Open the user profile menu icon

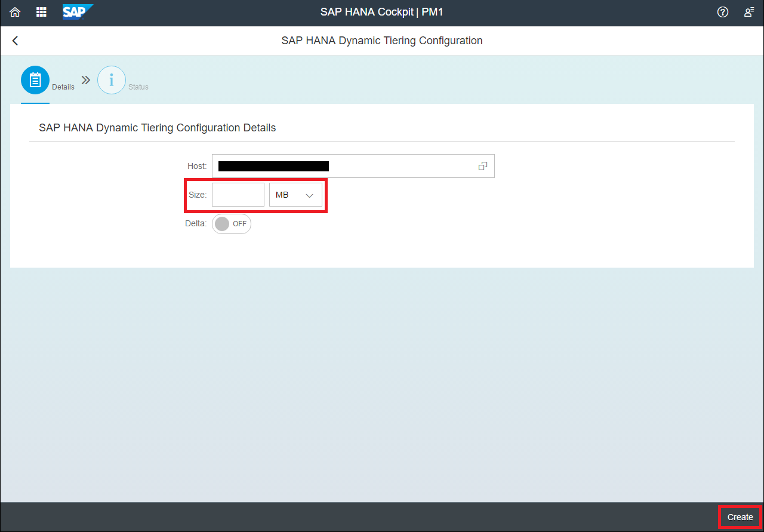[749, 12]
